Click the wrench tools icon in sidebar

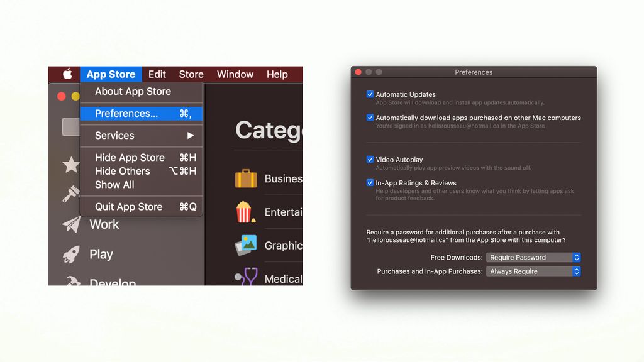pyautogui.click(x=70, y=194)
